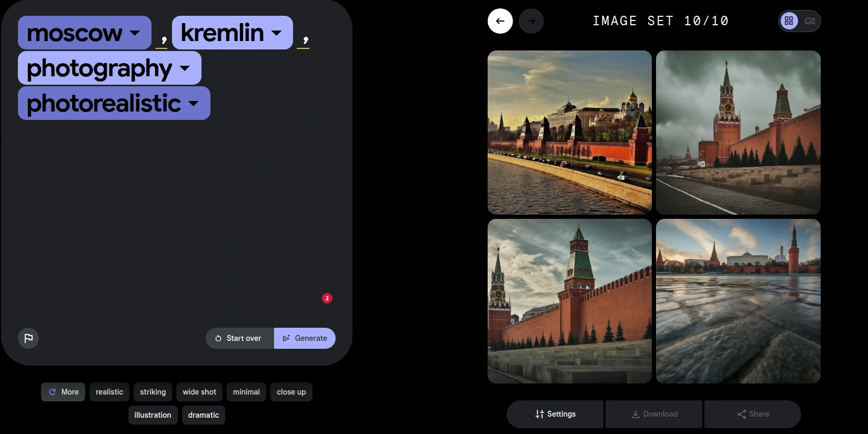Add the 'wide shot' suggestion tag

point(199,392)
